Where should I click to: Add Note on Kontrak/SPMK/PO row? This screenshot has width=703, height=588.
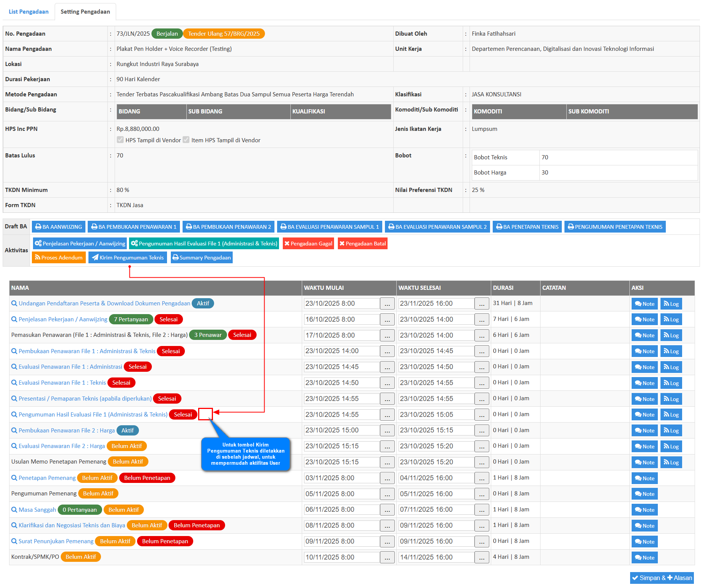pos(644,557)
